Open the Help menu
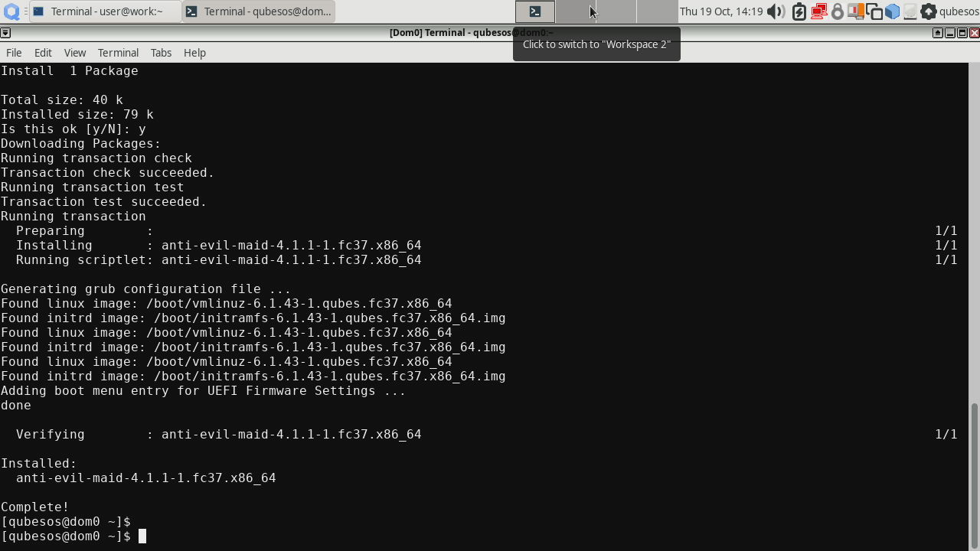 (194, 53)
